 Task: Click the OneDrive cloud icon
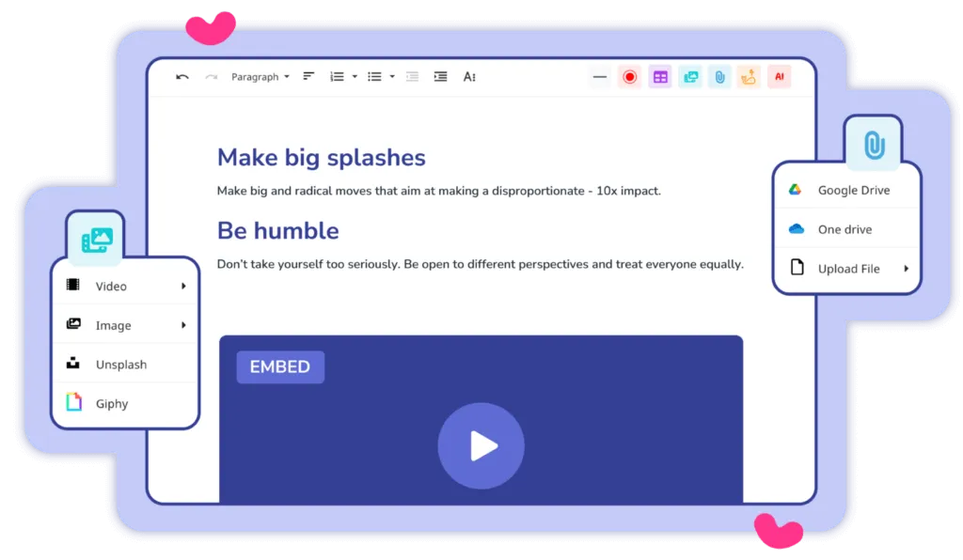coord(797,228)
